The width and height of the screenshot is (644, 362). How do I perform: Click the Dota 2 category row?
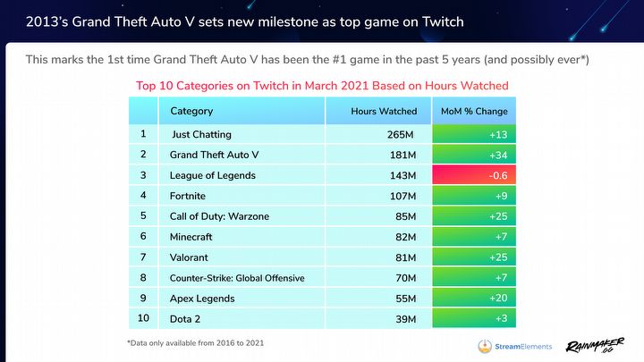click(x=322, y=318)
